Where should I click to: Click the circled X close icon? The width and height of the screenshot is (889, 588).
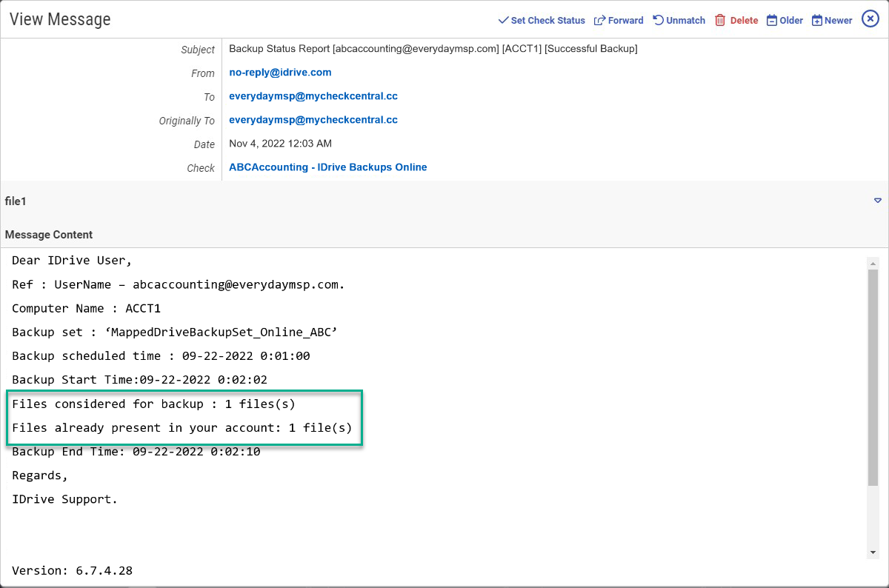(870, 19)
